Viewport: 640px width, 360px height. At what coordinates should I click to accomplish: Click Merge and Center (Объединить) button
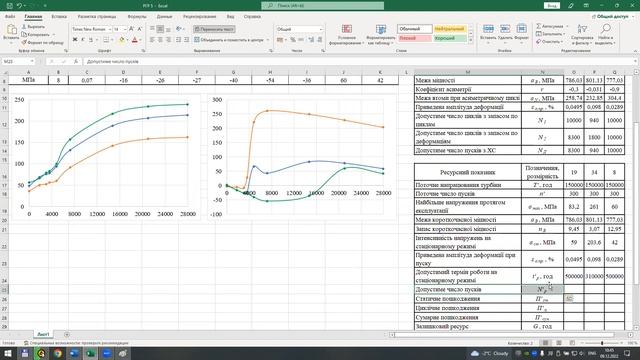point(229,40)
